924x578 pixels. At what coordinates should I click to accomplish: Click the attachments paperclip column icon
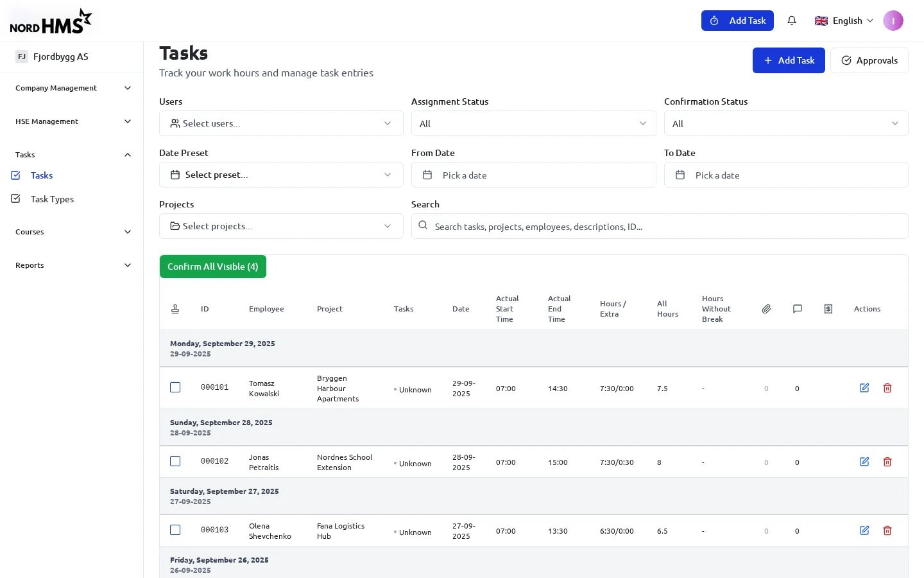pyautogui.click(x=766, y=309)
